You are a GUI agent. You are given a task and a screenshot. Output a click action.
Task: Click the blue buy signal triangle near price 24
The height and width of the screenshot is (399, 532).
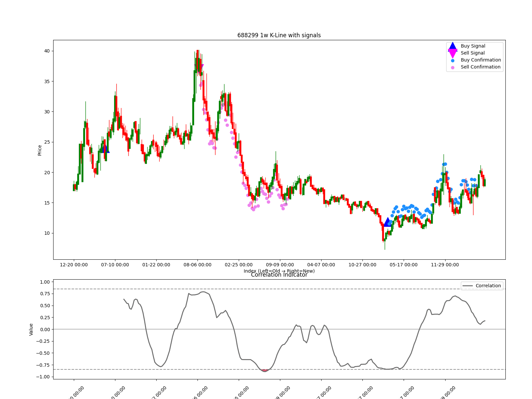coord(105,149)
